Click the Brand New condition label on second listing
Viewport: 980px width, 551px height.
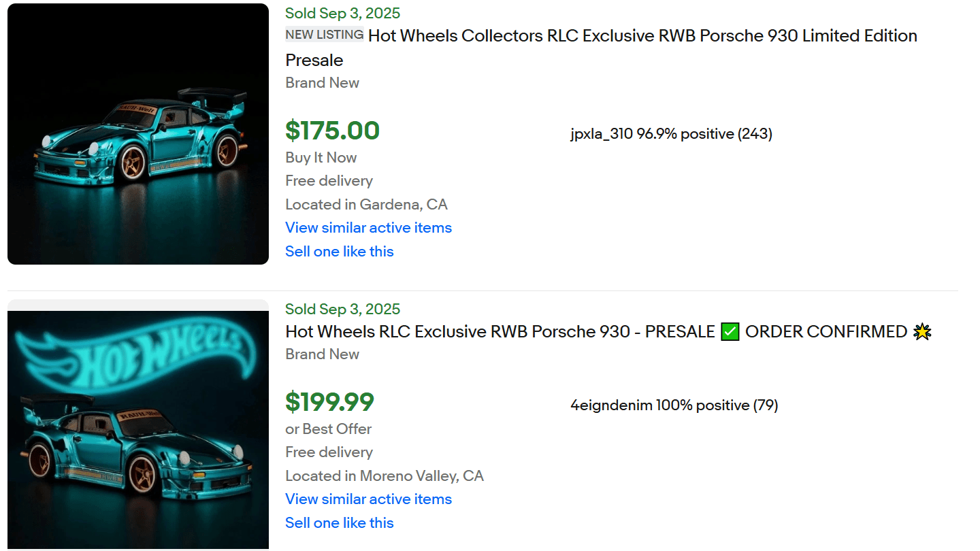[x=322, y=354]
